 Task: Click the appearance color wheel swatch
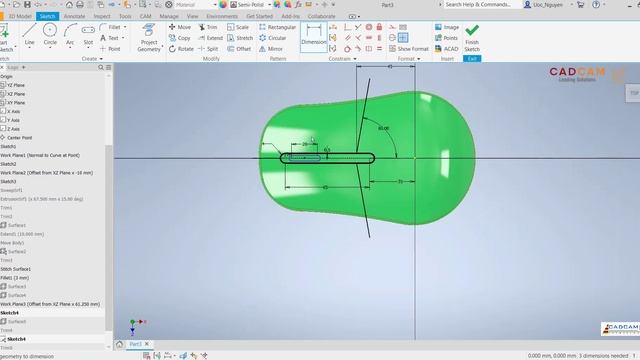pyautogui.click(x=223, y=4)
